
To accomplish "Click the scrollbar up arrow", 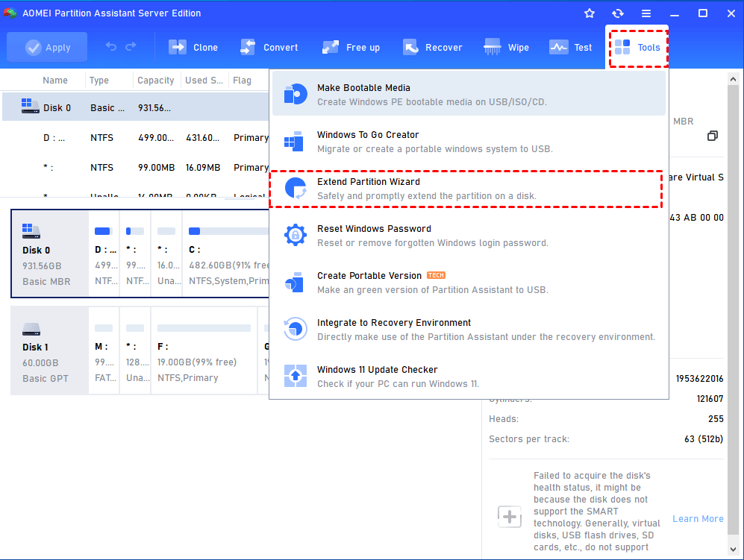I will coord(734,79).
